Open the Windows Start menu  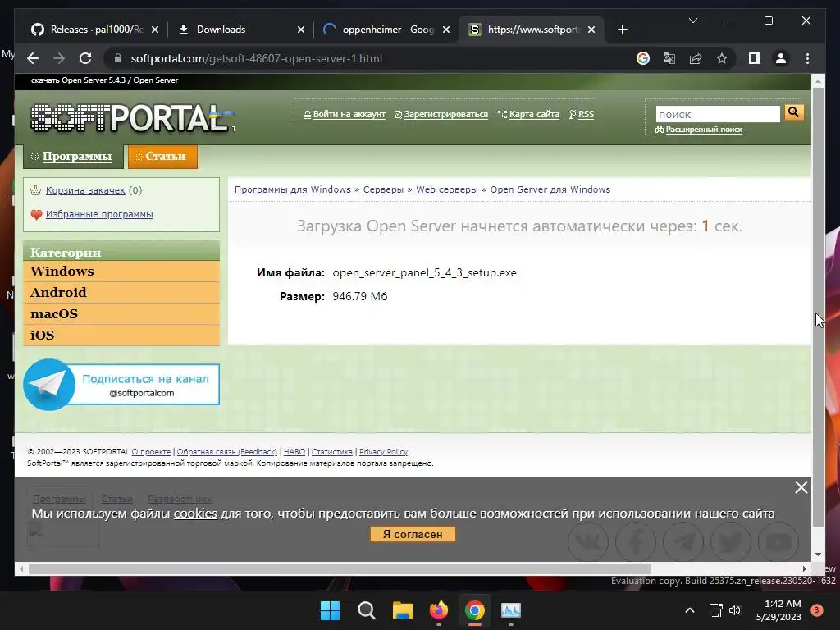[330, 610]
